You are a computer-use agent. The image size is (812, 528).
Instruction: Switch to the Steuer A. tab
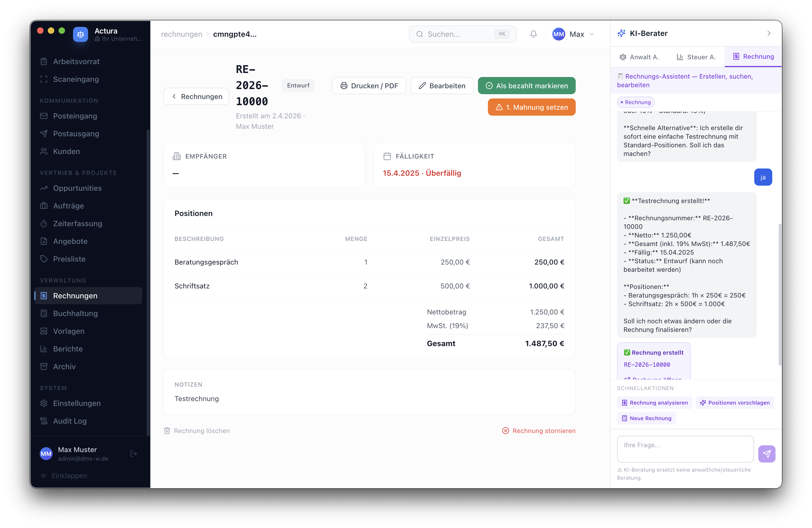click(x=696, y=57)
